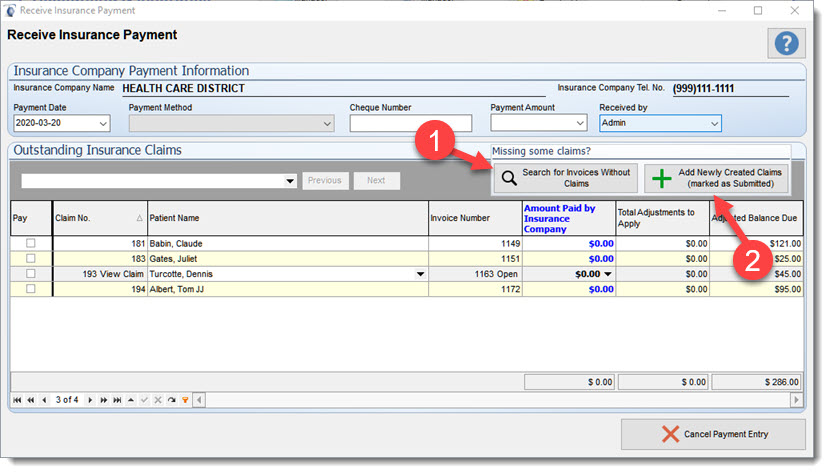Click the Invoice Number column header
Viewport: 829px width, 473px height.
click(x=475, y=218)
